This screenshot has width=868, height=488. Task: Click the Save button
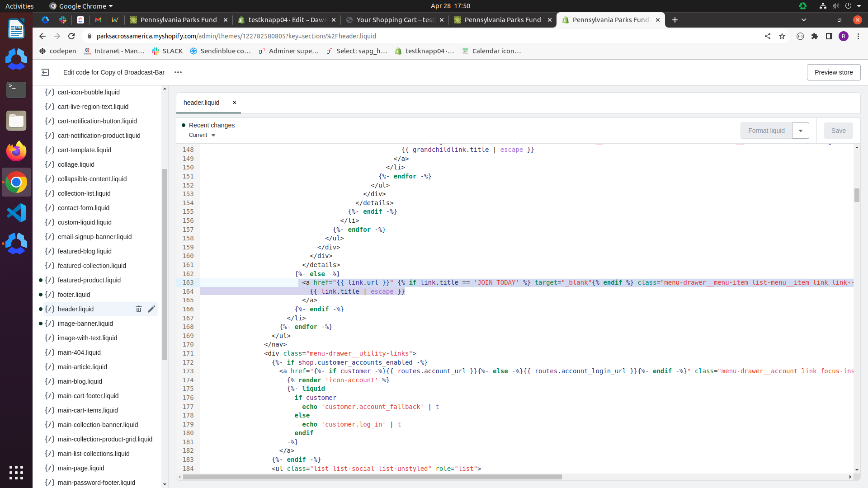coord(838,131)
